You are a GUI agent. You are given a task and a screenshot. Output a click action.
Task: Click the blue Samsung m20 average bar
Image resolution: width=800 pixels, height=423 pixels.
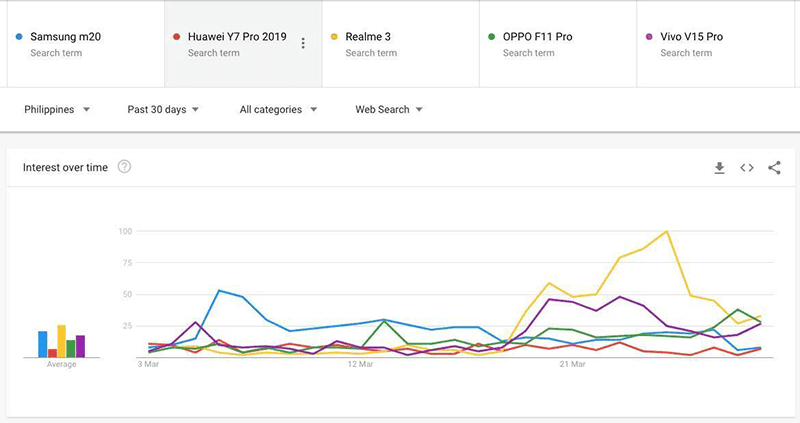43,344
